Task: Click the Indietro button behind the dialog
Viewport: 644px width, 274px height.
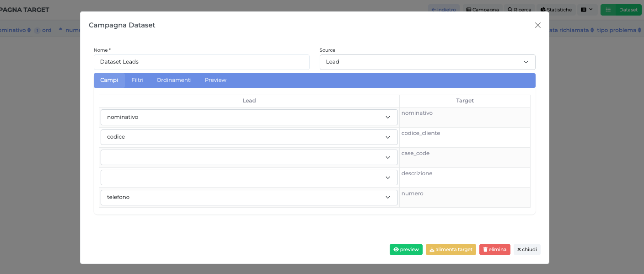Action: coord(444,10)
